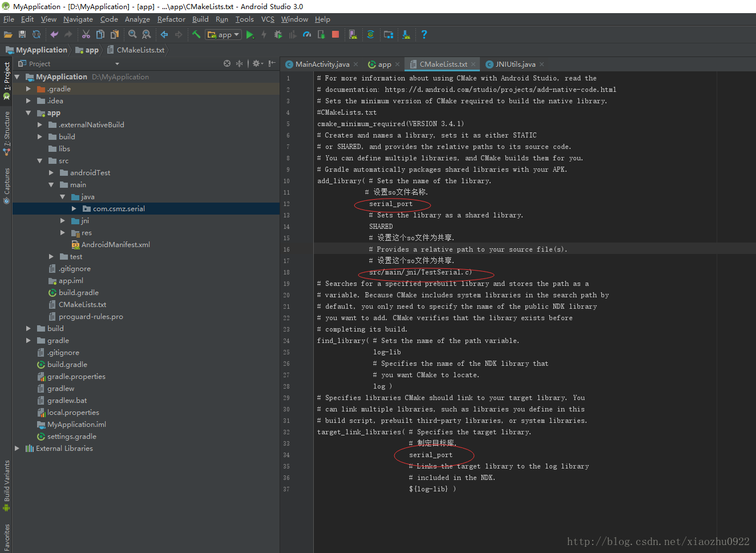Toggle the 1: Project tool window
The width and height of the screenshot is (756, 553).
6,80
